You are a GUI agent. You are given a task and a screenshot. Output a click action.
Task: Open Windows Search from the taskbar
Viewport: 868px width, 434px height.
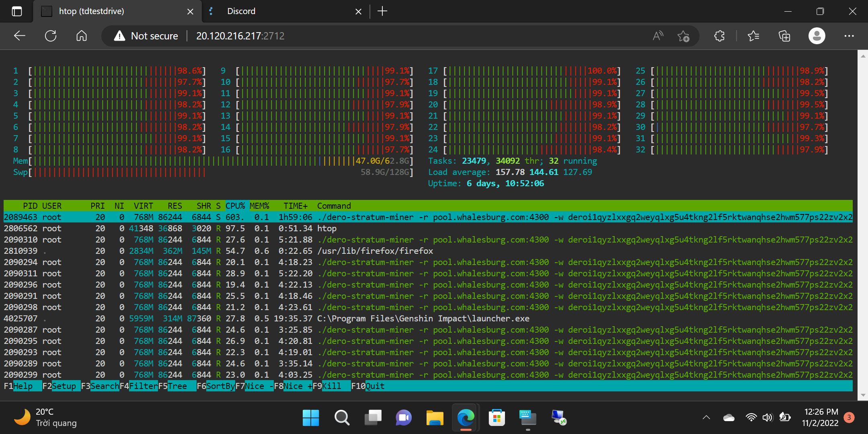point(342,418)
